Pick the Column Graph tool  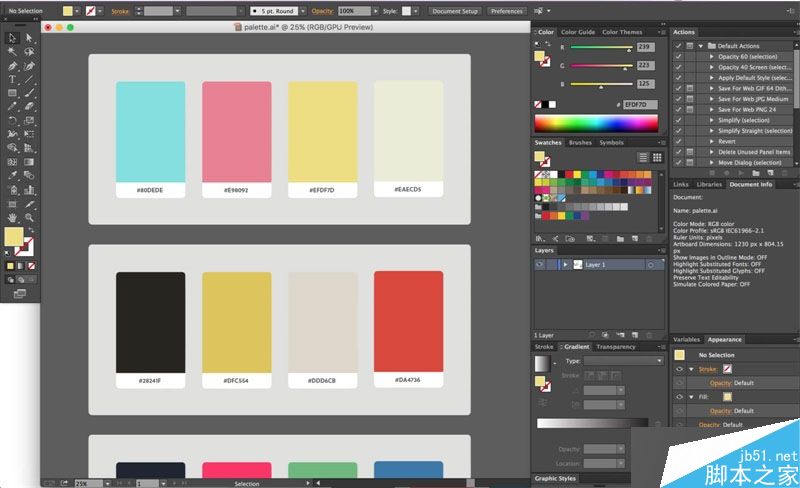click(29, 190)
